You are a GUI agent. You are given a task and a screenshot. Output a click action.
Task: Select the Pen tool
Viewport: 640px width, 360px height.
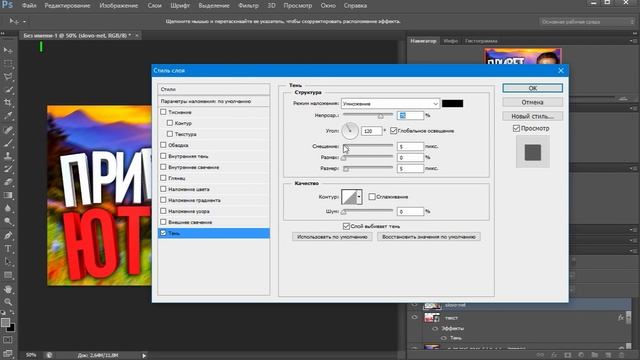click(8, 236)
